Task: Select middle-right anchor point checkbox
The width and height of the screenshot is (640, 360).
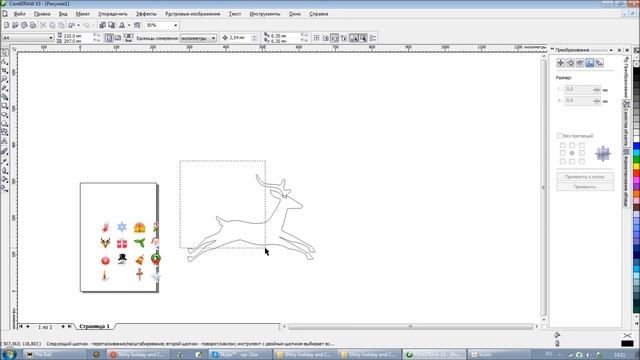Action: pyautogui.click(x=582, y=153)
